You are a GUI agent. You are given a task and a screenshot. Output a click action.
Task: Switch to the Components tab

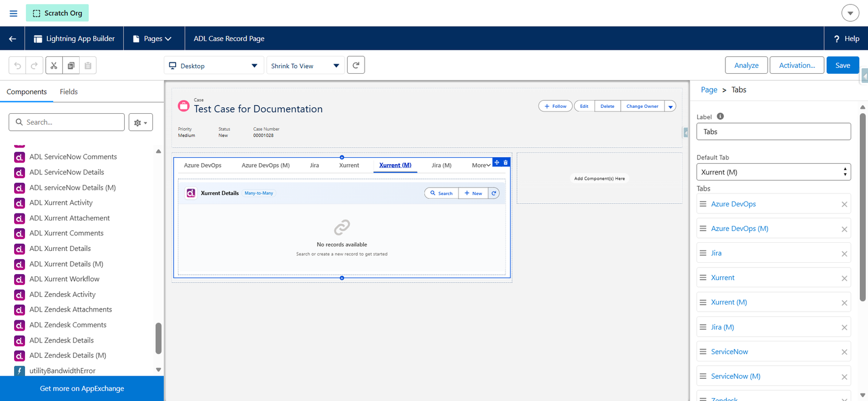click(x=27, y=92)
